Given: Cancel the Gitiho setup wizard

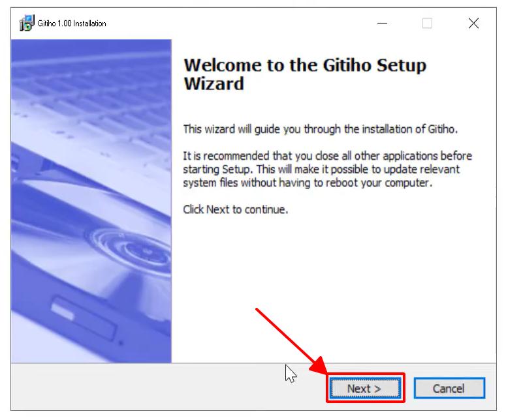Looking at the screenshot, I should [449, 388].
